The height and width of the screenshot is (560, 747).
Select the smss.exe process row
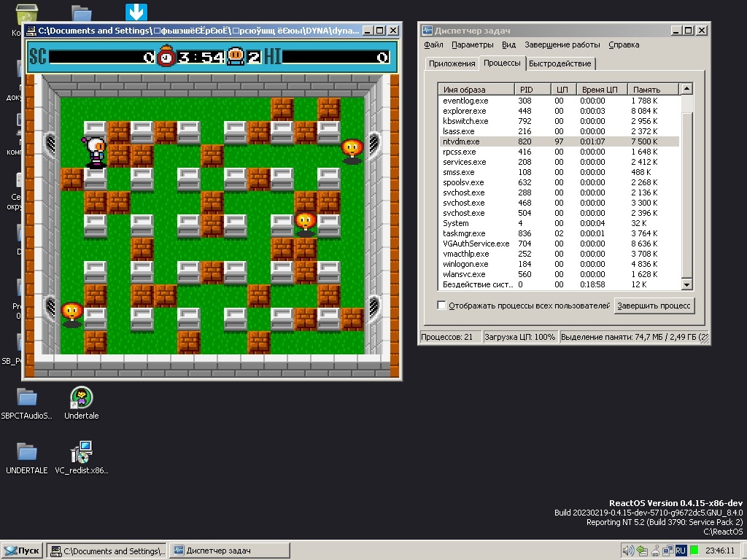559,172
